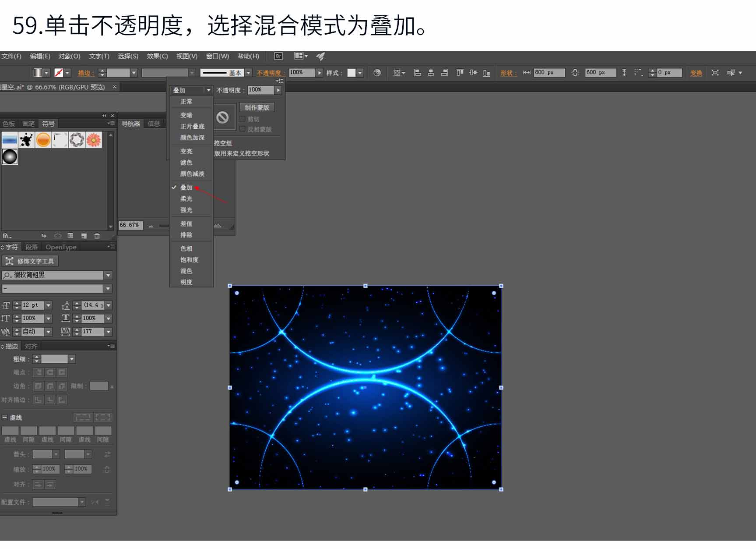Image resolution: width=756 pixels, height=549 pixels.
Task: Switch to the 色板 swatches tab
Action: [x=9, y=124]
